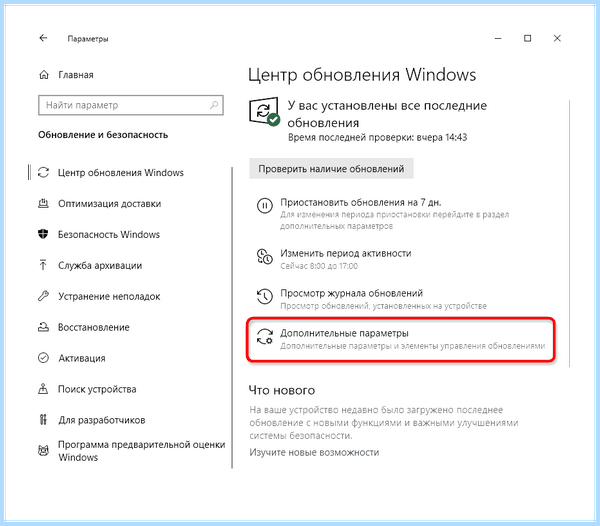600x526 pixels.
Task: Click the home icon beside Главная
Action: tap(44, 75)
